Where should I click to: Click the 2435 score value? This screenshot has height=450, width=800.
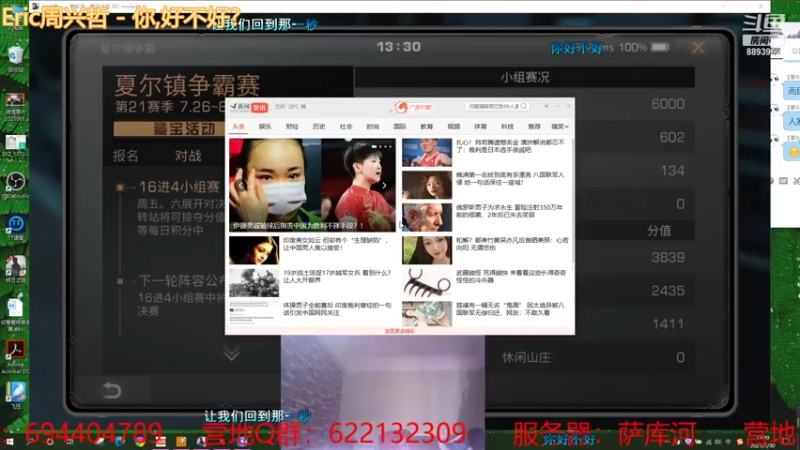(667, 291)
